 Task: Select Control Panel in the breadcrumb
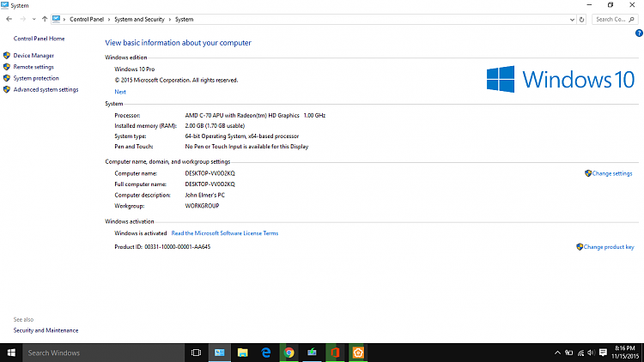(87, 19)
